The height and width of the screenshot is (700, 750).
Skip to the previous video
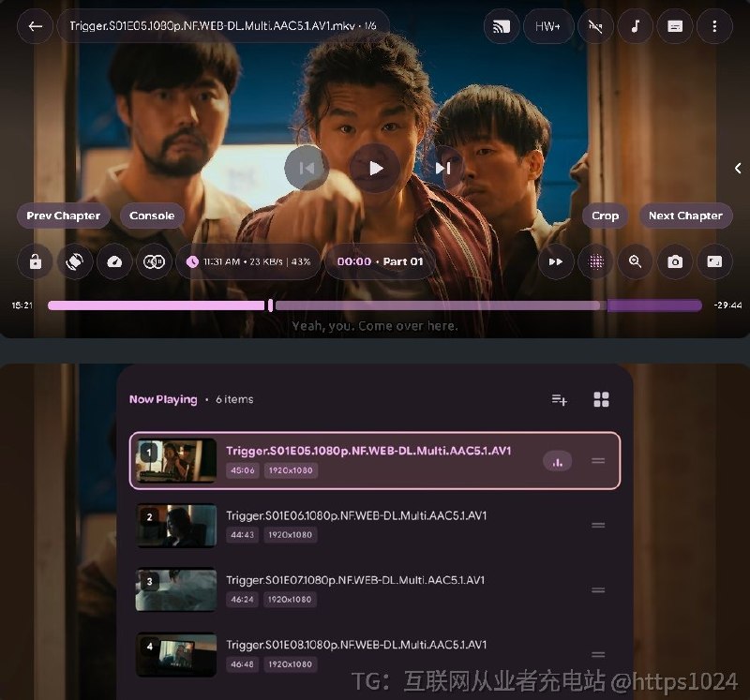pos(307,168)
